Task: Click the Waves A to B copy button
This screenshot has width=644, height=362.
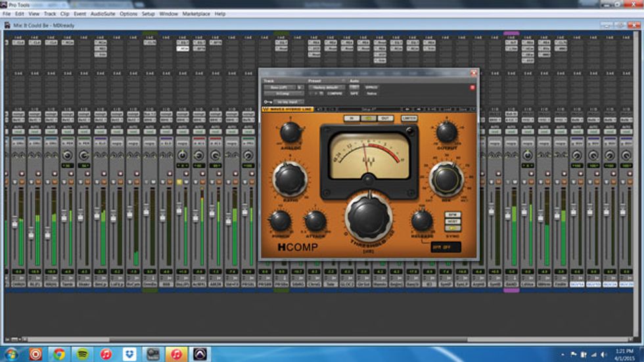Action: pos(432,109)
